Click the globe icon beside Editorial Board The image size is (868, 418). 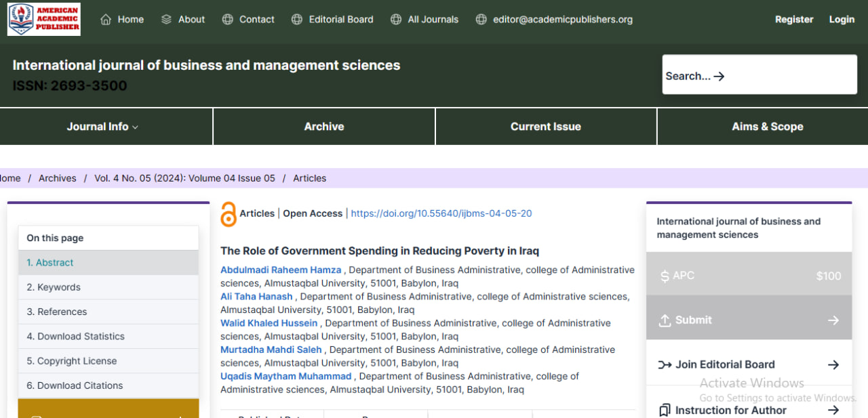[297, 20]
